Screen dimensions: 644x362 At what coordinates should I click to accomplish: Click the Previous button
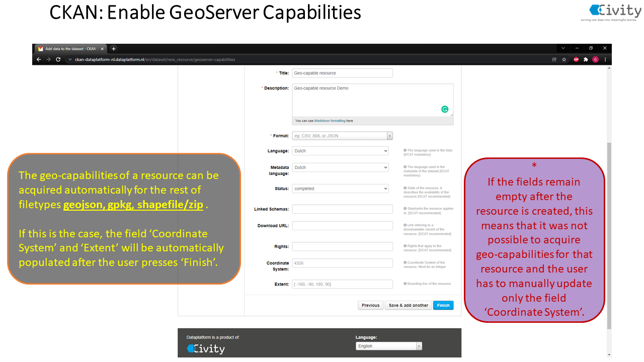tap(370, 305)
